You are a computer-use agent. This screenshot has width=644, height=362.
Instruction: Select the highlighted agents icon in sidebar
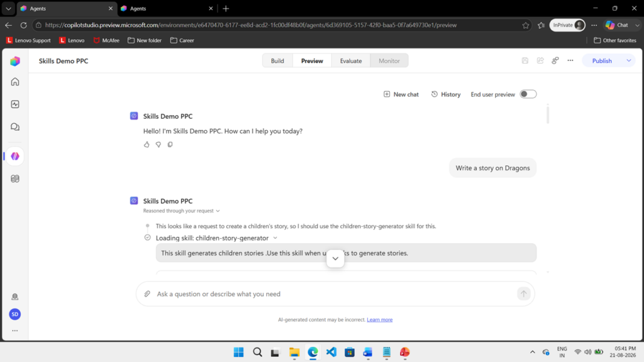tap(15, 156)
